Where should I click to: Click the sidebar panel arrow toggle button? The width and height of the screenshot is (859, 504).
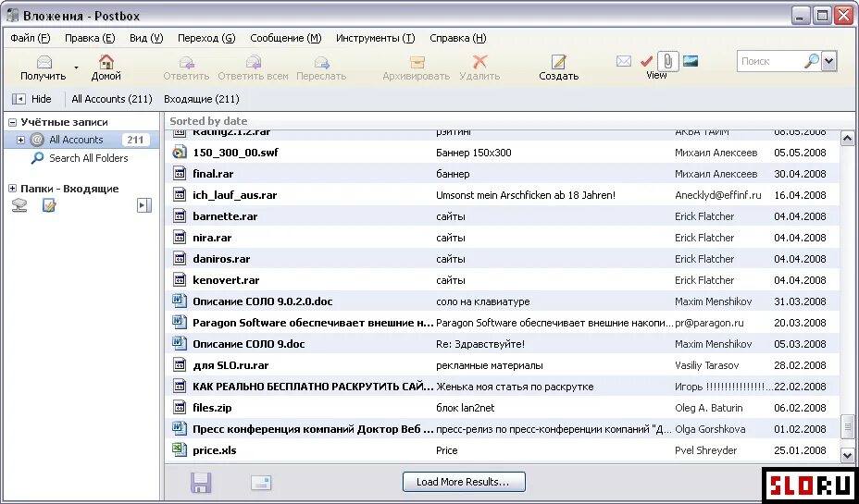point(144,205)
